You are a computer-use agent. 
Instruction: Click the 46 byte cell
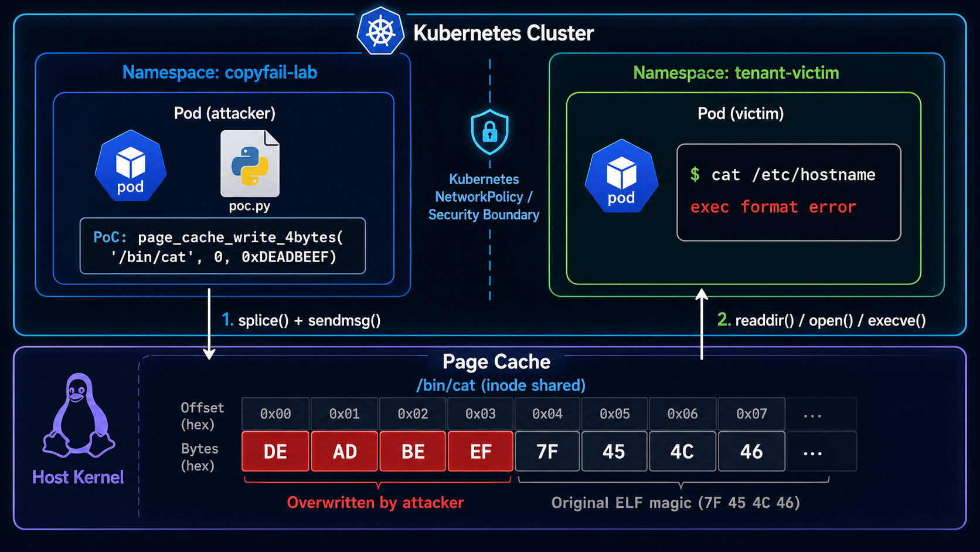pyautogui.click(x=751, y=452)
